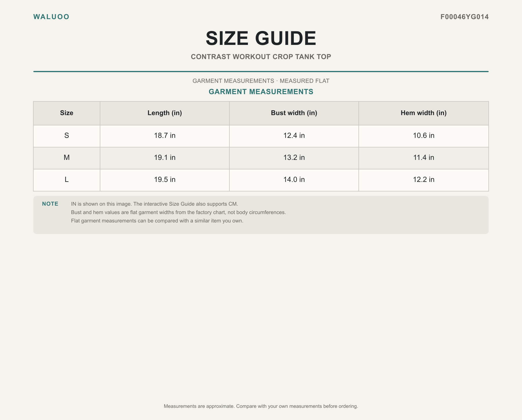
Task: Click the 19.5 in length cell
Action: pyautogui.click(x=165, y=180)
